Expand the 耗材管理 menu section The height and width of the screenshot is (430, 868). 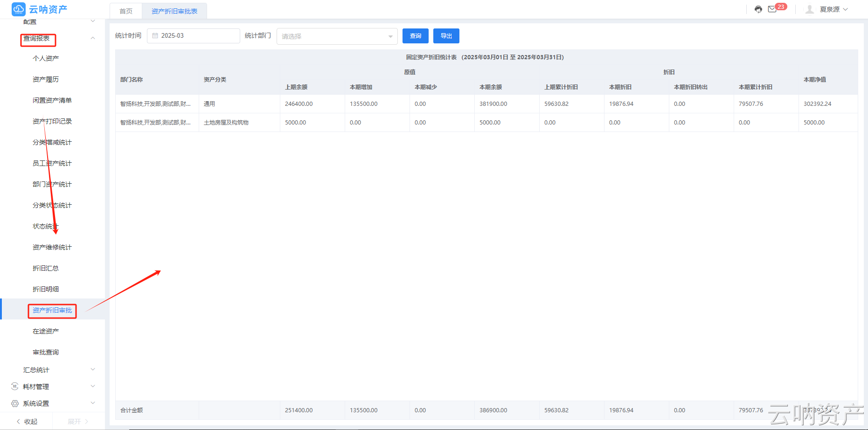point(93,387)
